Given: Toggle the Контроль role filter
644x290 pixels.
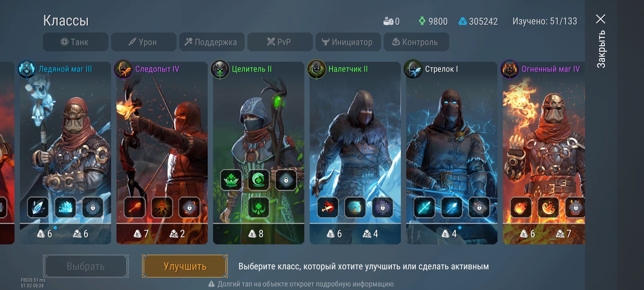Looking at the screenshot, I should coord(416,42).
